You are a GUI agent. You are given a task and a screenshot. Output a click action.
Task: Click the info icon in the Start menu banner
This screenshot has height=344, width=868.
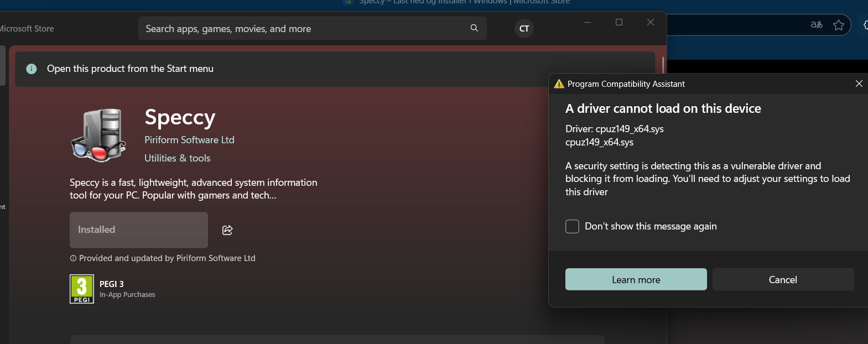(x=32, y=69)
